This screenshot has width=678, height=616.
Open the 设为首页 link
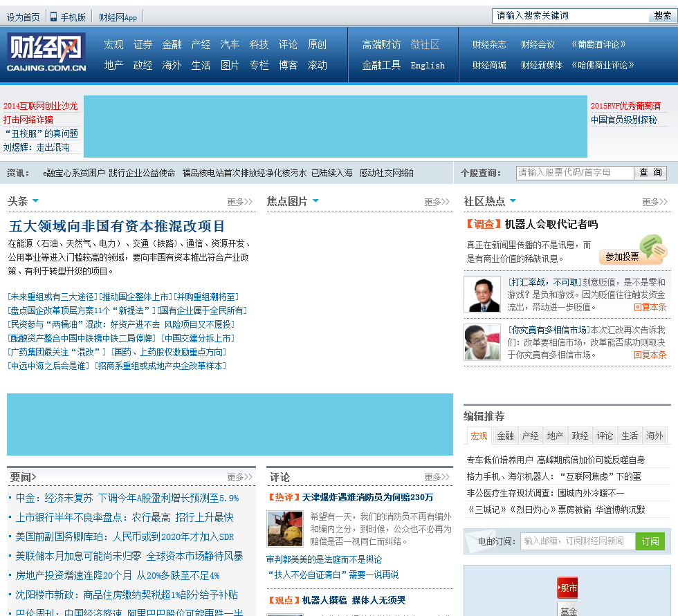[x=24, y=17]
